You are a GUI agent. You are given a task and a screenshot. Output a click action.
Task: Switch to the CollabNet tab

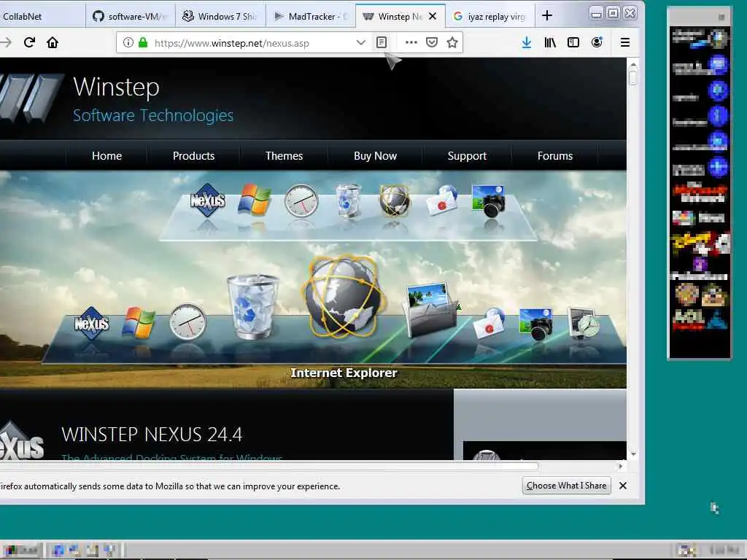(41, 16)
